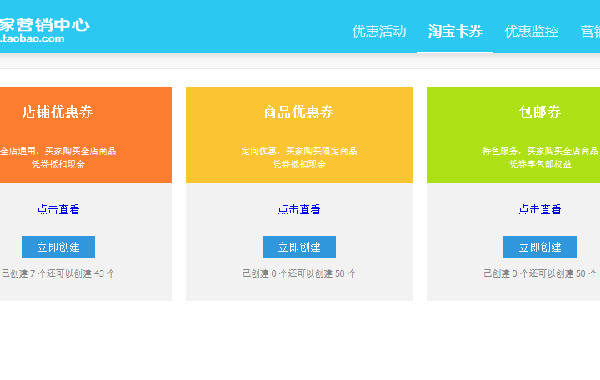This screenshot has width=600, height=380.
Task: Click 点击查看 under 包邮券
Action: (540, 209)
